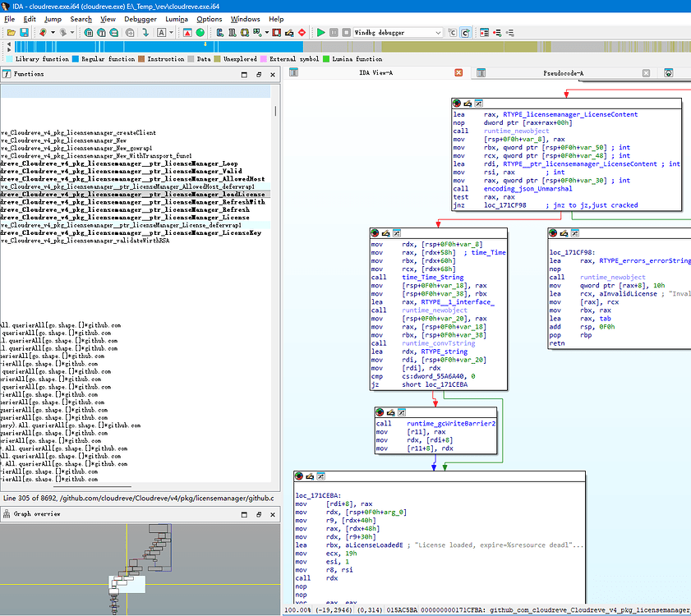Open the Windows menu
The height and width of the screenshot is (616, 691).
[246, 19]
